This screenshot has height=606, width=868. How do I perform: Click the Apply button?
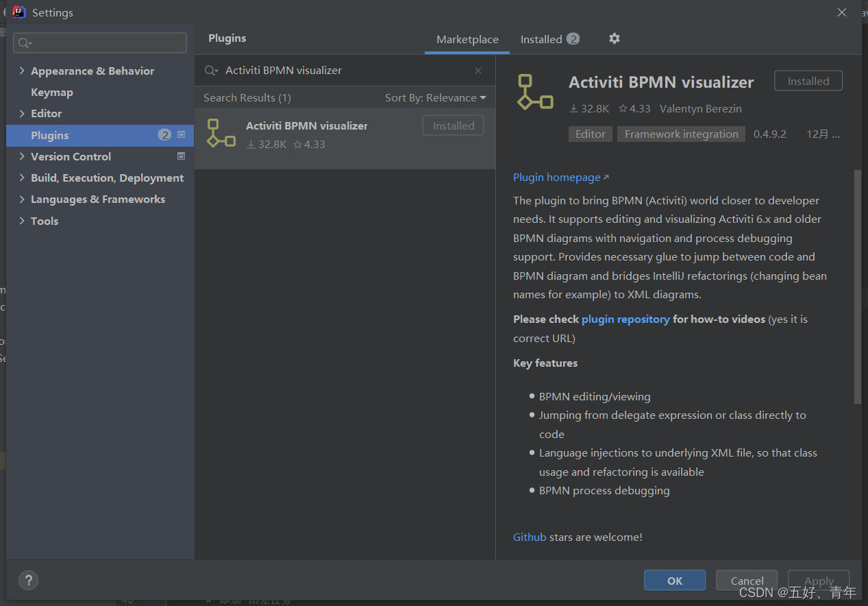tap(819, 580)
